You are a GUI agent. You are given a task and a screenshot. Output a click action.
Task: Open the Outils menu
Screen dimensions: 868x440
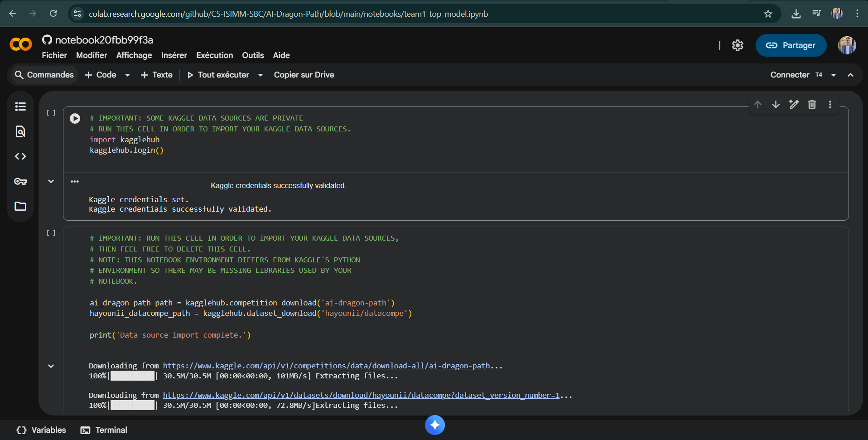(253, 55)
